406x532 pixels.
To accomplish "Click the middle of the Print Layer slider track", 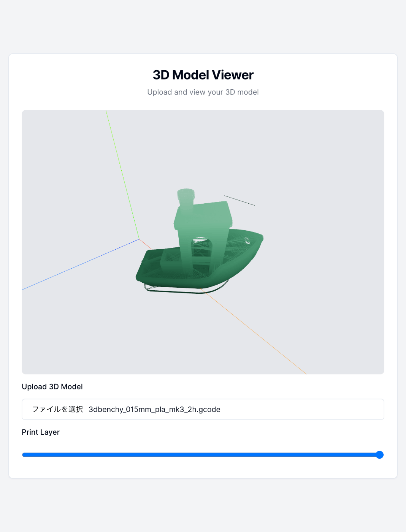I will [x=203, y=455].
